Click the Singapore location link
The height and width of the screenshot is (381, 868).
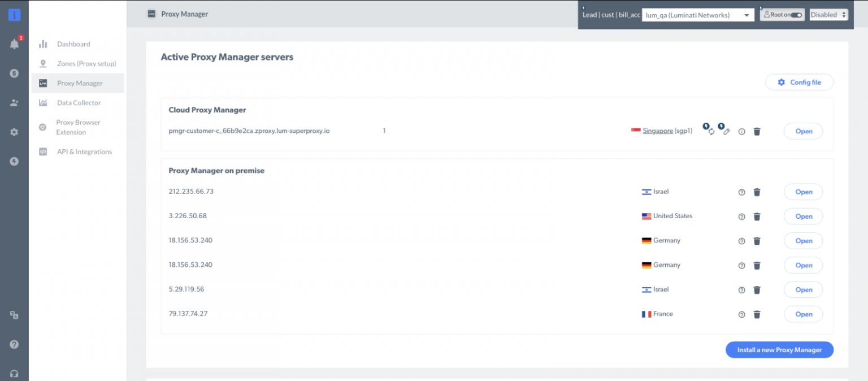pyautogui.click(x=658, y=131)
